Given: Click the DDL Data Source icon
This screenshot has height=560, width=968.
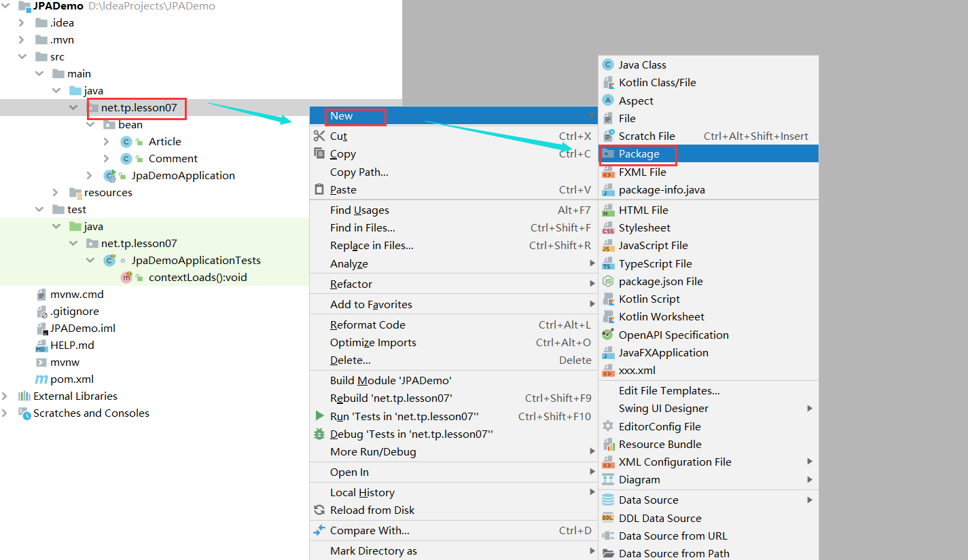Looking at the screenshot, I should click(x=608, y=518).
